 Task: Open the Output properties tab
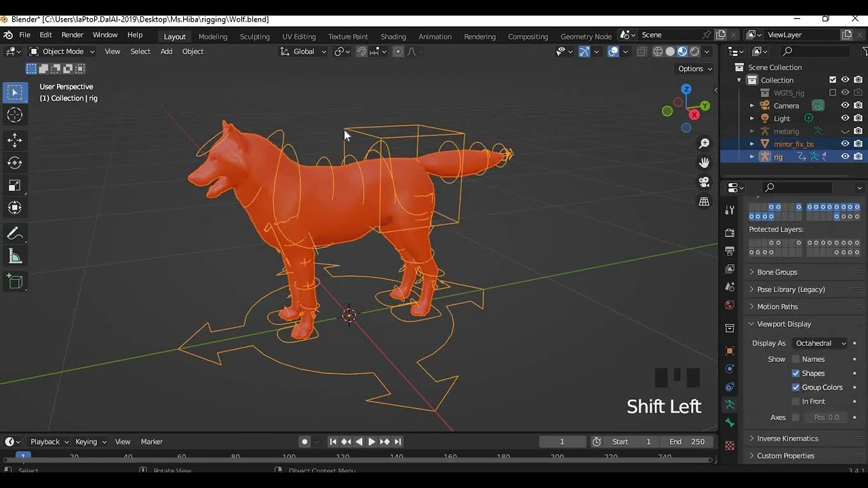point(730,251)
